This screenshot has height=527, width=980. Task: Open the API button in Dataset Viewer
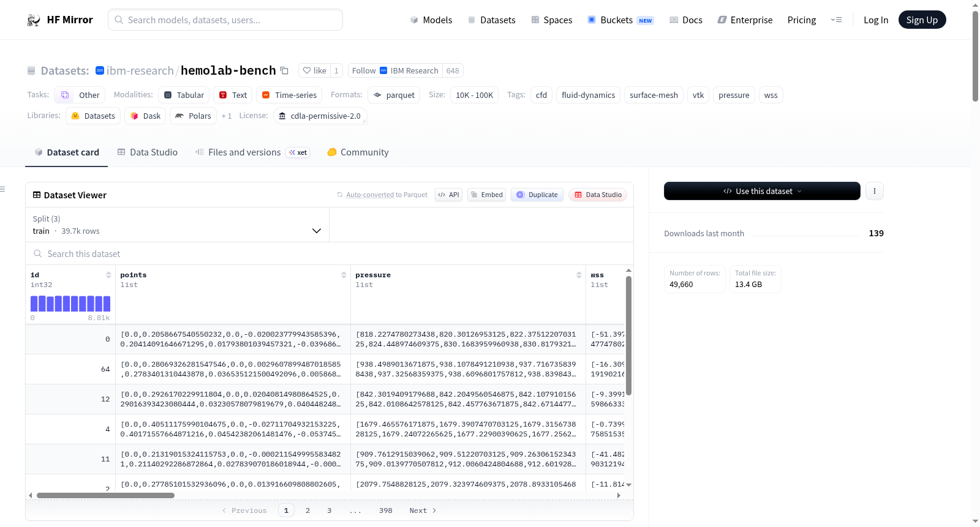448,195
